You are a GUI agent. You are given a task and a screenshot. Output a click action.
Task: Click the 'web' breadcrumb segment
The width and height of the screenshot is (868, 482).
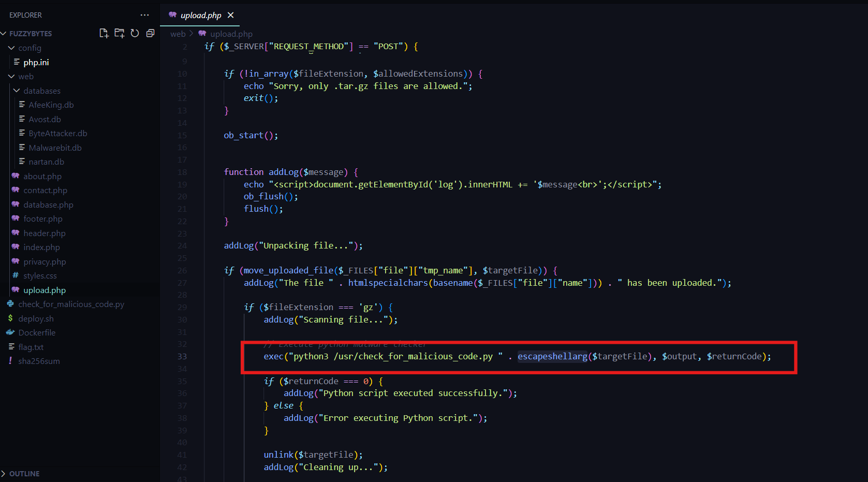(178, 34)
